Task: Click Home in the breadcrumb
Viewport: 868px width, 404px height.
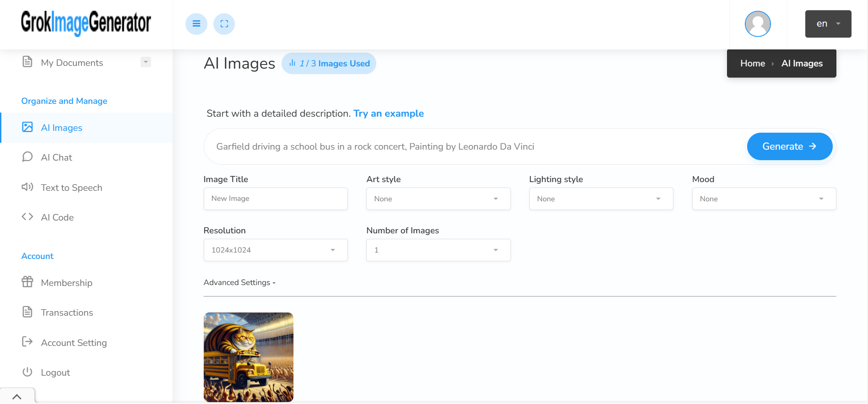Action: point(753,63)
